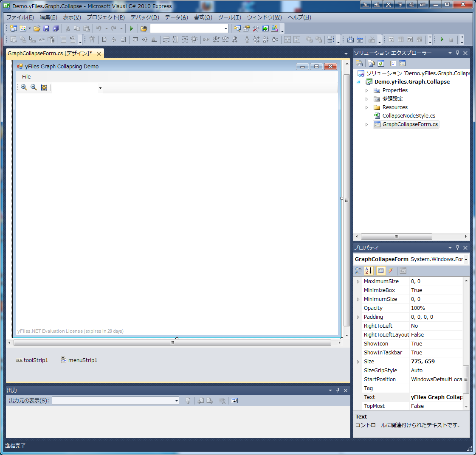Switch the properties grid to Categorized view

coord(359,271)
